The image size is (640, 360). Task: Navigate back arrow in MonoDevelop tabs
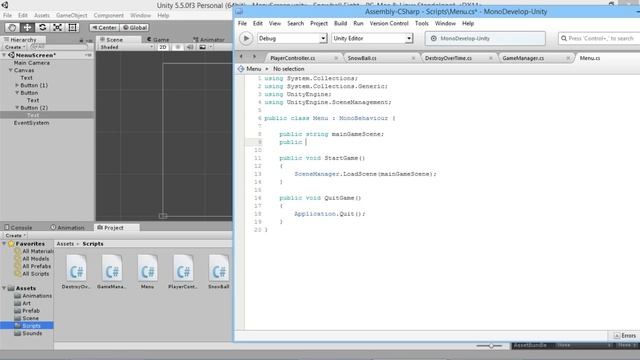(x=241, y=56)
